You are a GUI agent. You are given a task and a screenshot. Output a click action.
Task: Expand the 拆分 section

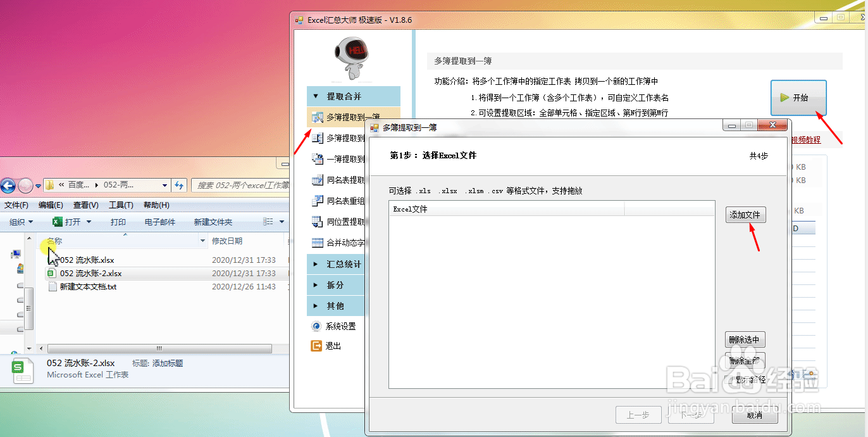(336, 285)
